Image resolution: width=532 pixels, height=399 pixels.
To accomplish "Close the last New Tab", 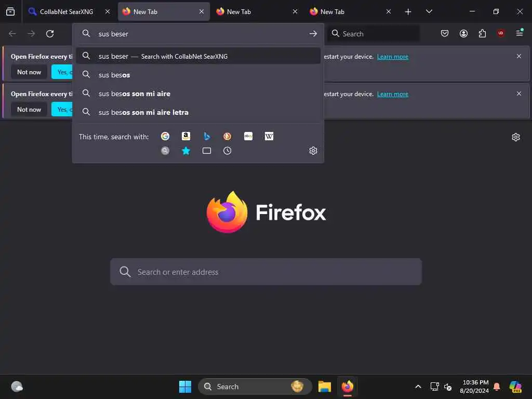I will (389, 11).
